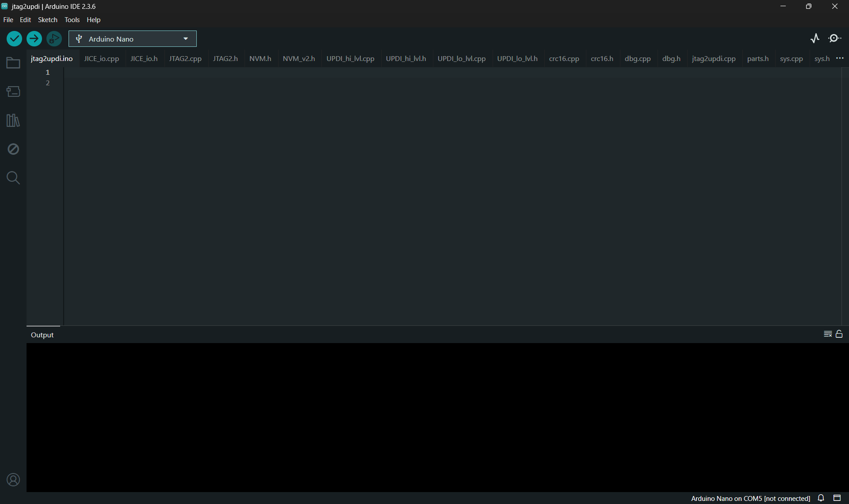The image size is (849, 504).
Task: Open the Tools menu
Action: coord(72,20)
